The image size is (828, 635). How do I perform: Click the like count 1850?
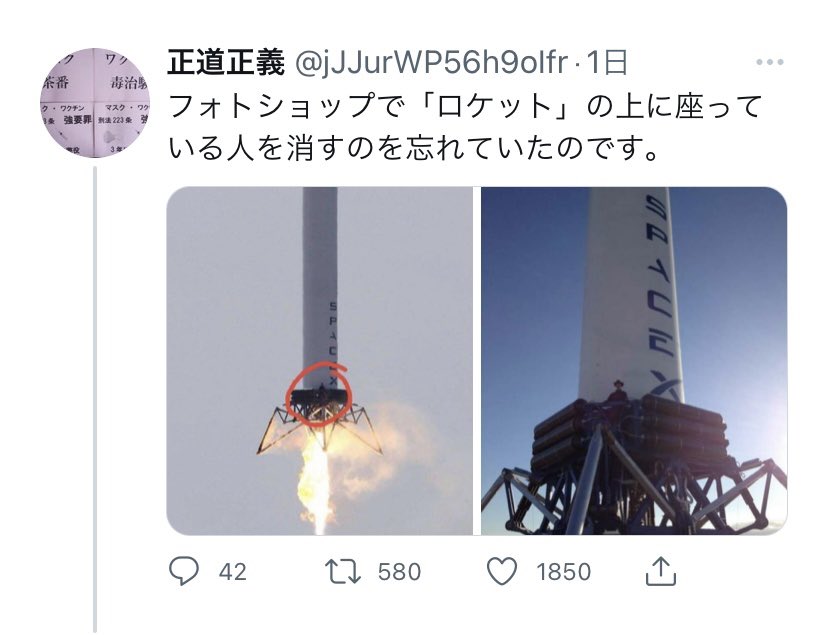[x=563, y=572]
